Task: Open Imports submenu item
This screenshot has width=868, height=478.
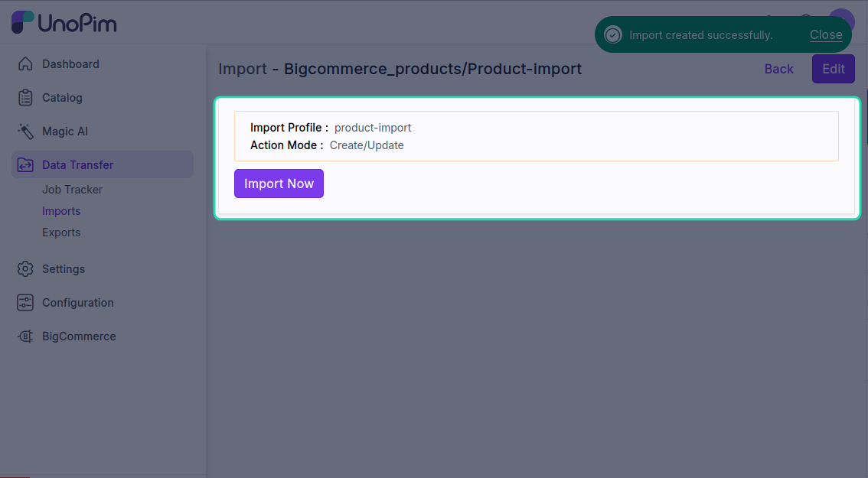Action: 61,211
